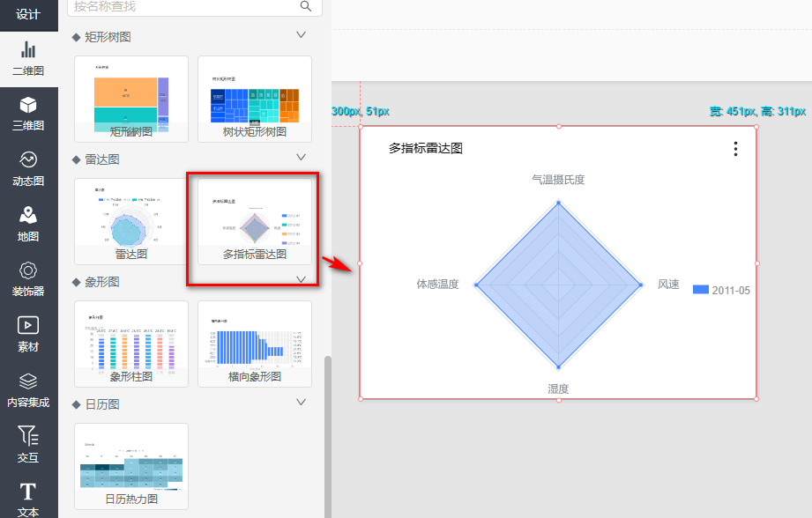
Task: Open the 二维图 (2D charts) sidebar category
Action: click(28, 58)
